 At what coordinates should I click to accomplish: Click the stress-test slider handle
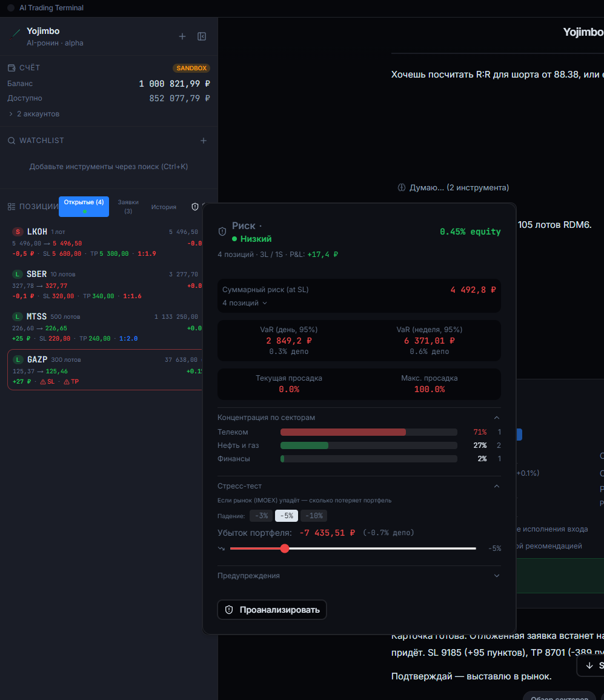[x=285, y=548]
